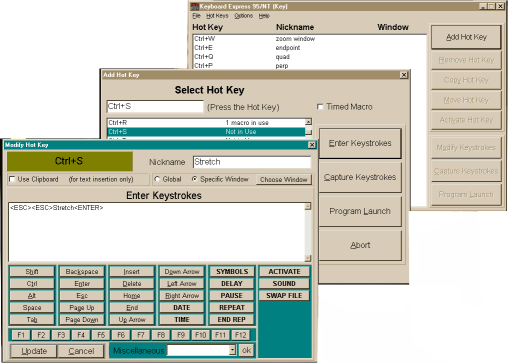
Task: Click the Cancel button
Action: coord(81,351)
